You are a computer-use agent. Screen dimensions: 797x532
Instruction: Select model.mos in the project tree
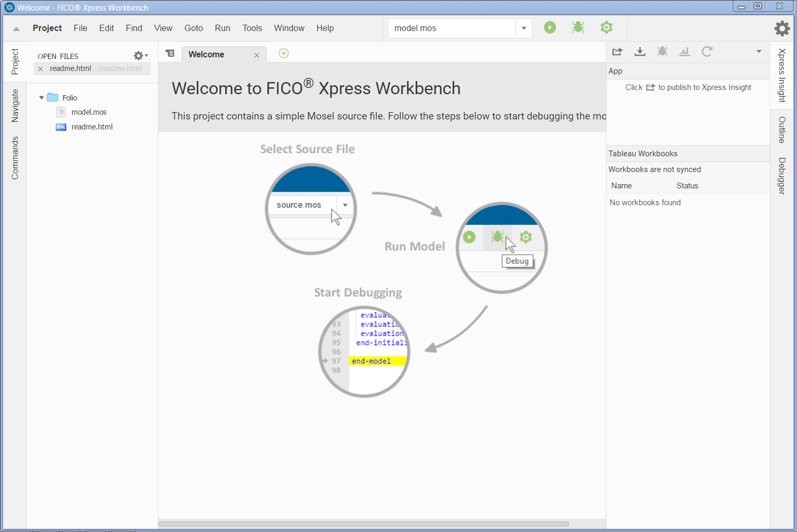pyautogui.click(x=89, y=112)
